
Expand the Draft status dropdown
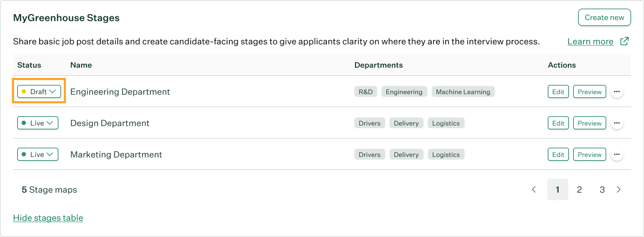[38, 92]
